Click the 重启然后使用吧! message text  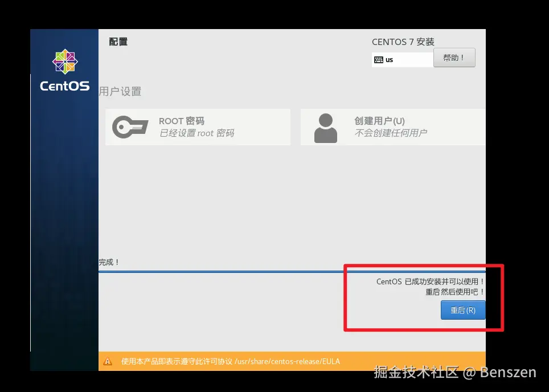pyautogui.click(x=455, y=292)
